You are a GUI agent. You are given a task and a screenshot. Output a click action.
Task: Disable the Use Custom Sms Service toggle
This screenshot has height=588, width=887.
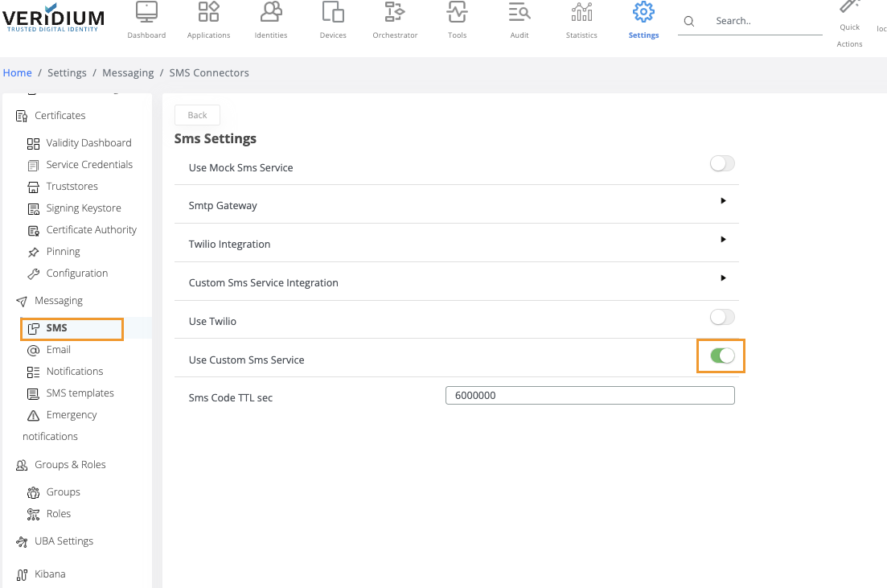(x=722, y=356)
